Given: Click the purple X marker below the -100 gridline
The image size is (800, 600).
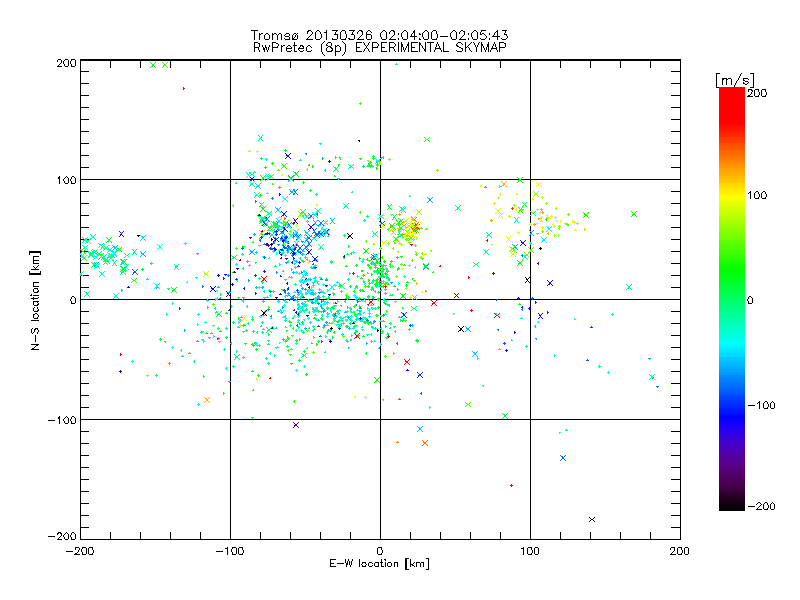Looking at the screenshot, I should click(296, 425).
